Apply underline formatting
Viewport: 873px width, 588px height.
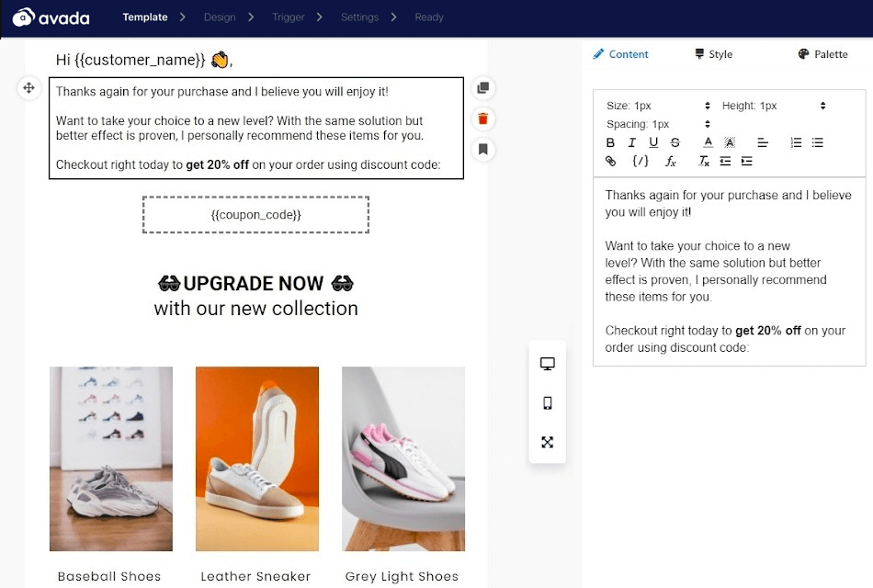[653, 142]
